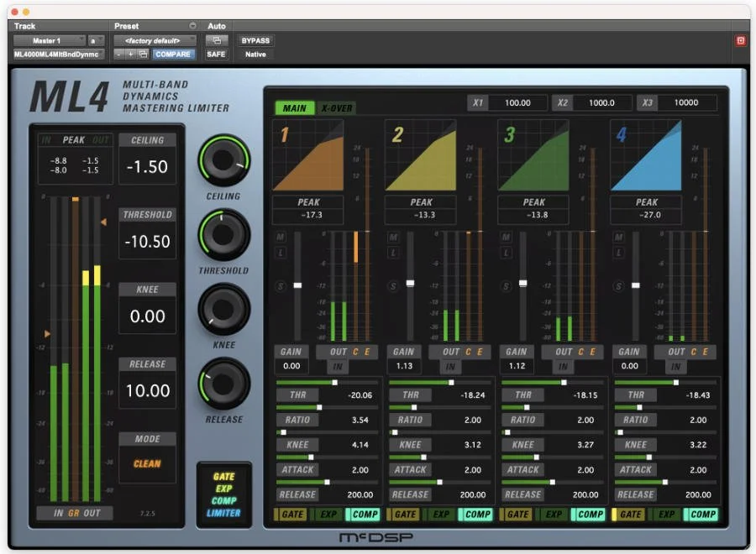
Task: Click the COMPARE button
Action: click(x=172, y=55)
